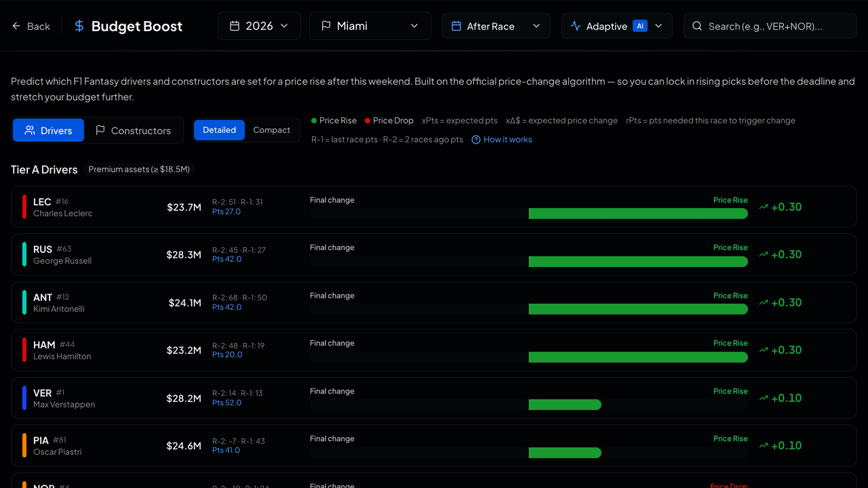Image resolution: width=868 pixels, height=488 pixels.
Task: Click Verstappen's Pts 52.0 value
Action: [x=227, y=403]
